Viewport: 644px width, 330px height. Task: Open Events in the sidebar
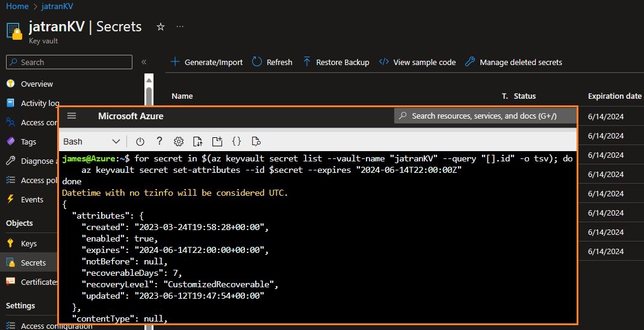(32, 200)
